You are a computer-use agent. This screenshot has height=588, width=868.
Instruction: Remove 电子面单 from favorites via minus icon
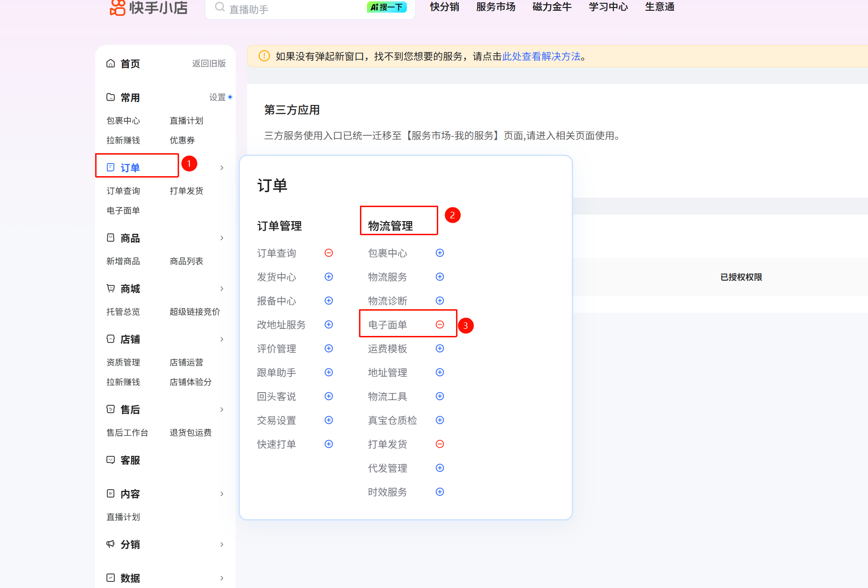[x=440, y=325]
